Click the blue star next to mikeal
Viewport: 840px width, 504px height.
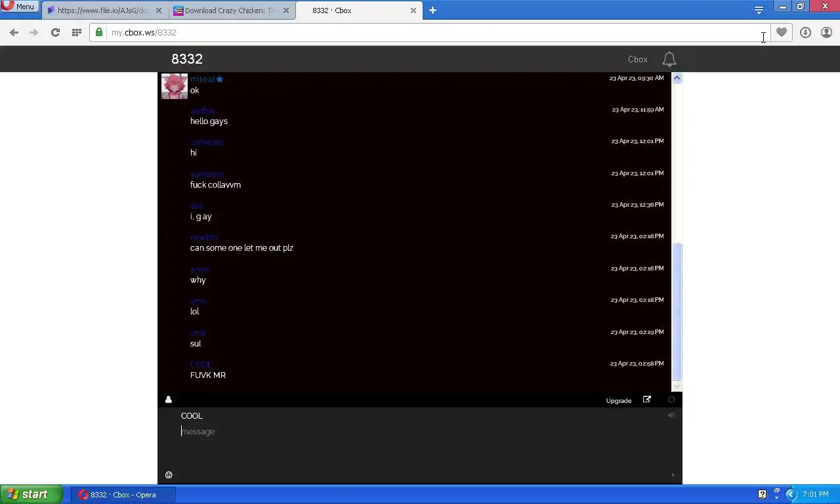pos(219,79)
